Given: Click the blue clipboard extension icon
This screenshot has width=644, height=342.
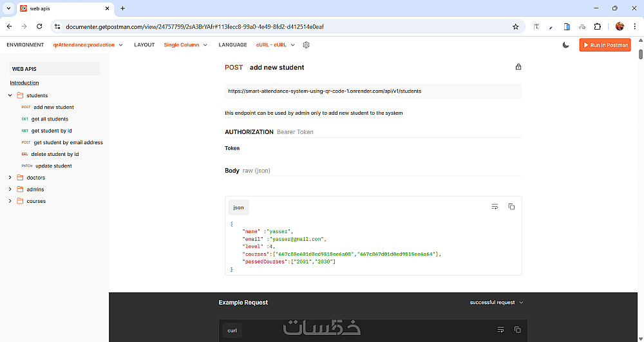Looking at the screenshot, I should point(567,26).
